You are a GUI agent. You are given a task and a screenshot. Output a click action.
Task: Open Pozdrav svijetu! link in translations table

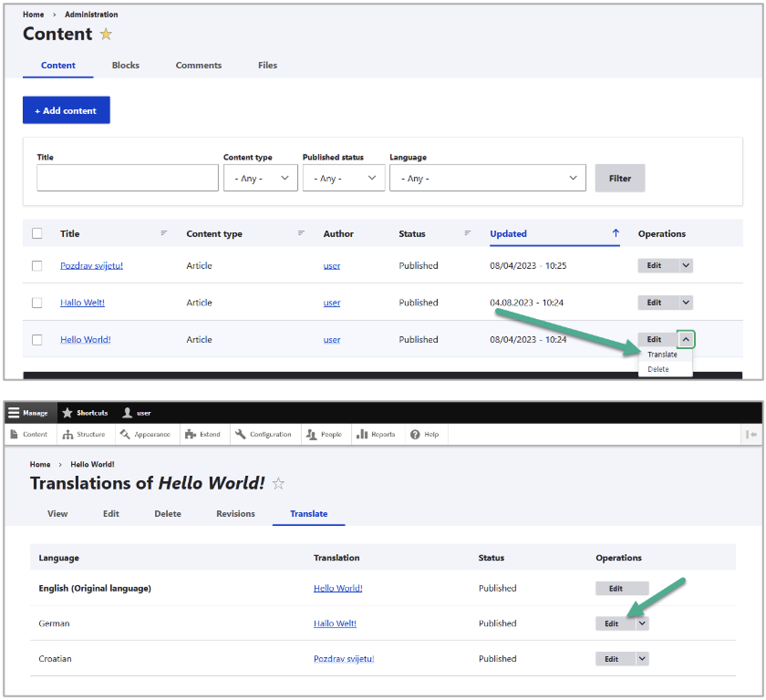tap(344, 659)
